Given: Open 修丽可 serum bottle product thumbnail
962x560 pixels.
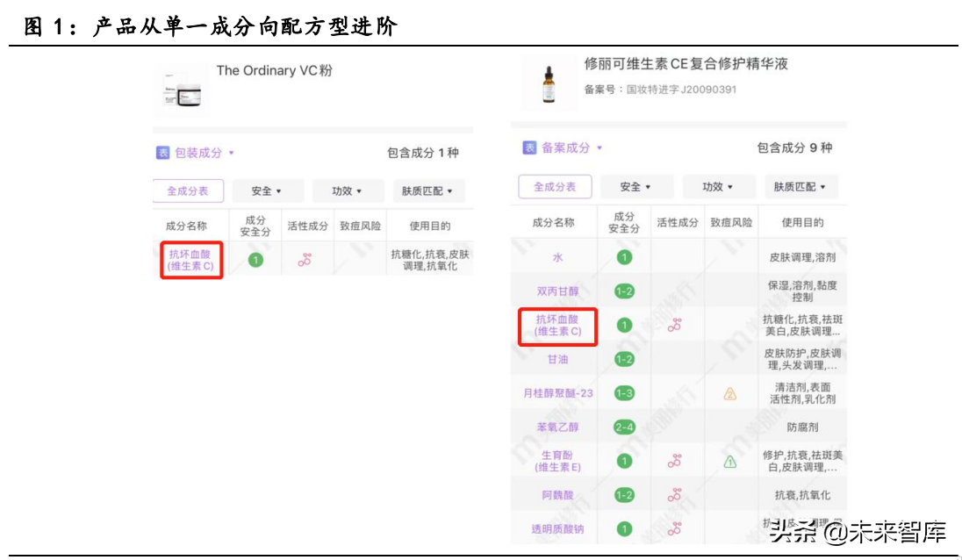Looking at the screenshot, I should tap(549, 84).
